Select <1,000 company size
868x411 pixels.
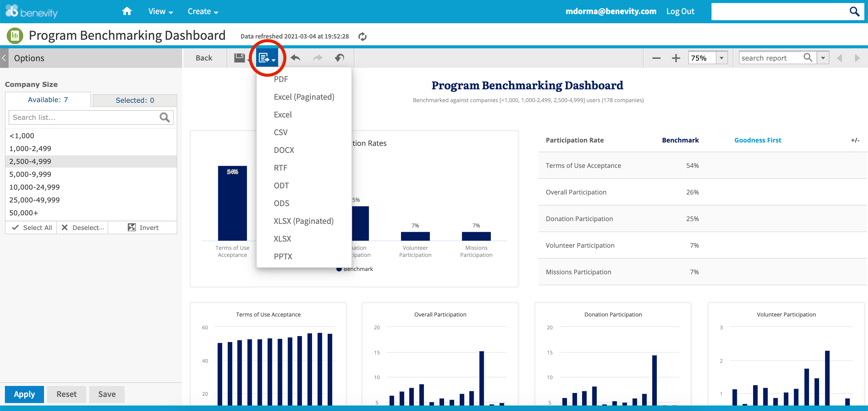coord(91,136)
